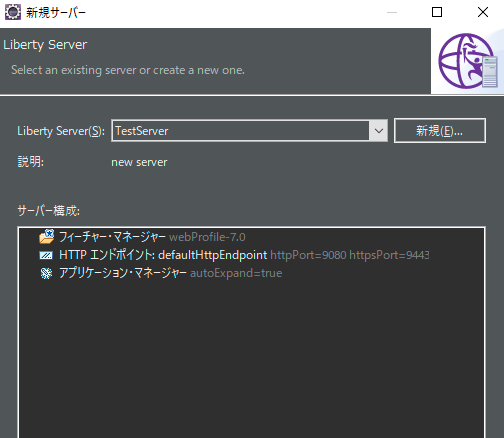This screenshot has width=504, height=438.
Task: Open the Liberty Server dropdown arrow
Action: point(378,131)
